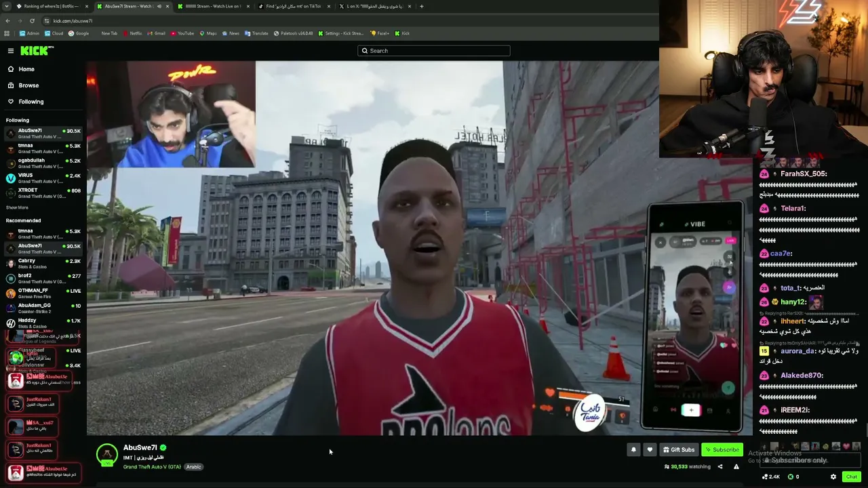Switch to the X tab
Viewport: 868px width, 488px height.
pos(375,6)
